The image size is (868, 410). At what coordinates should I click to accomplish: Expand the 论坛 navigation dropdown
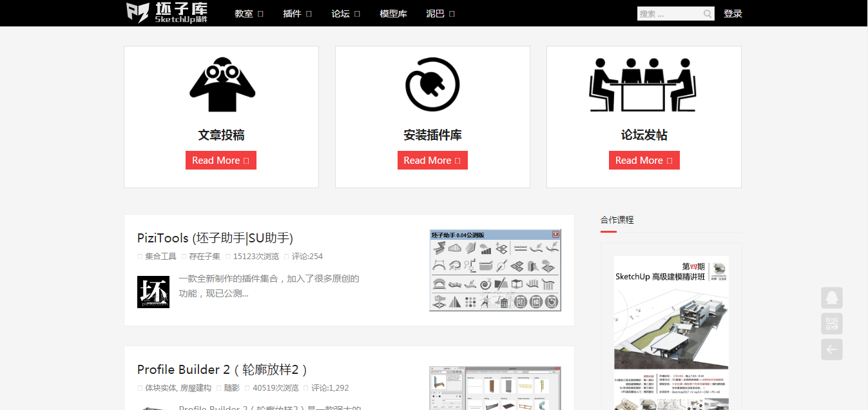tap(345, 14)
